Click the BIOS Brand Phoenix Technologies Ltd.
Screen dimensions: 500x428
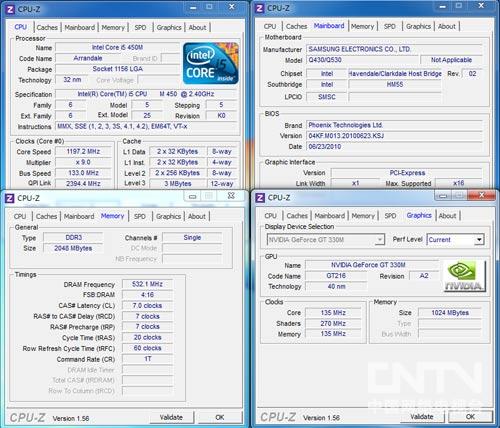tap(394, 125)
